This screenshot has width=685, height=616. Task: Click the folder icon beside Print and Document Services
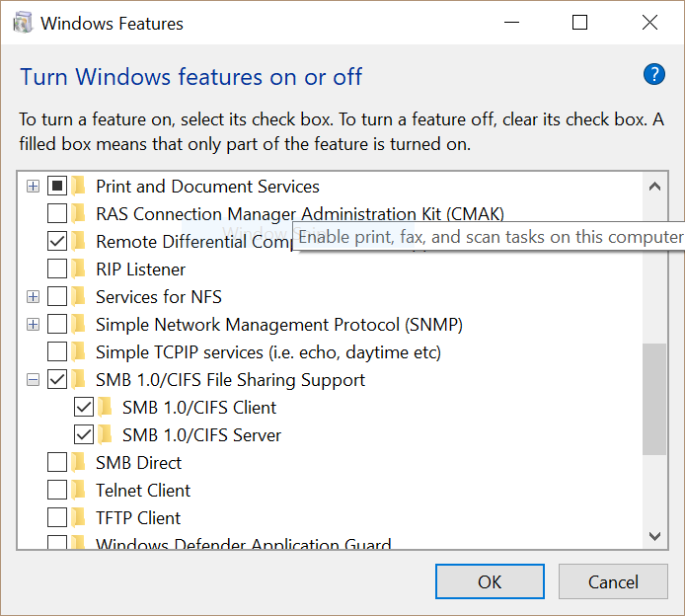pyautogui.click(x=78, y=187)
